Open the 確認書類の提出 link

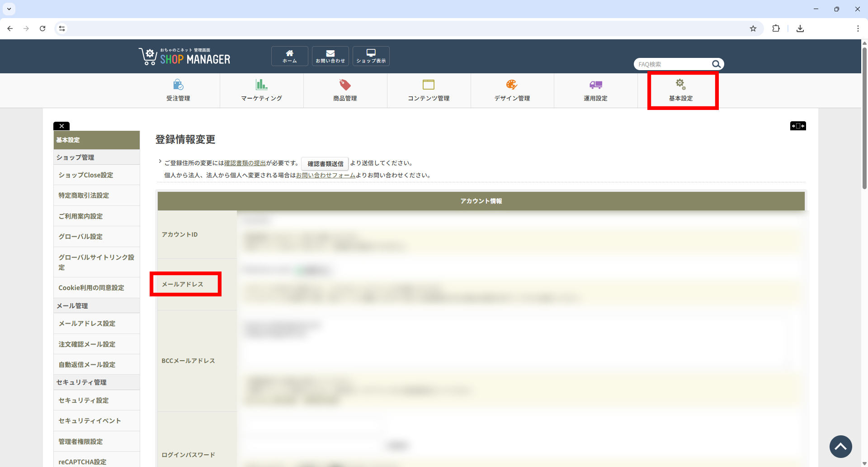(245, 163)
